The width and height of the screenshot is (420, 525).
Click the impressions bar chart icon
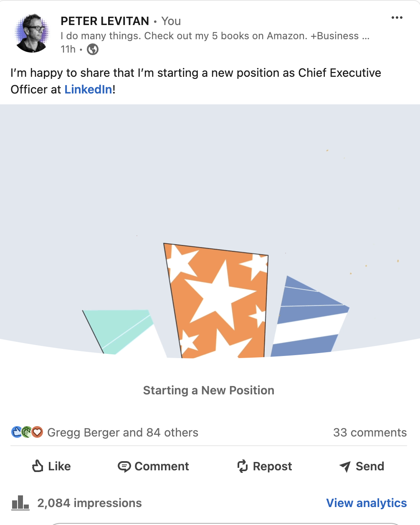pos(20,502)
